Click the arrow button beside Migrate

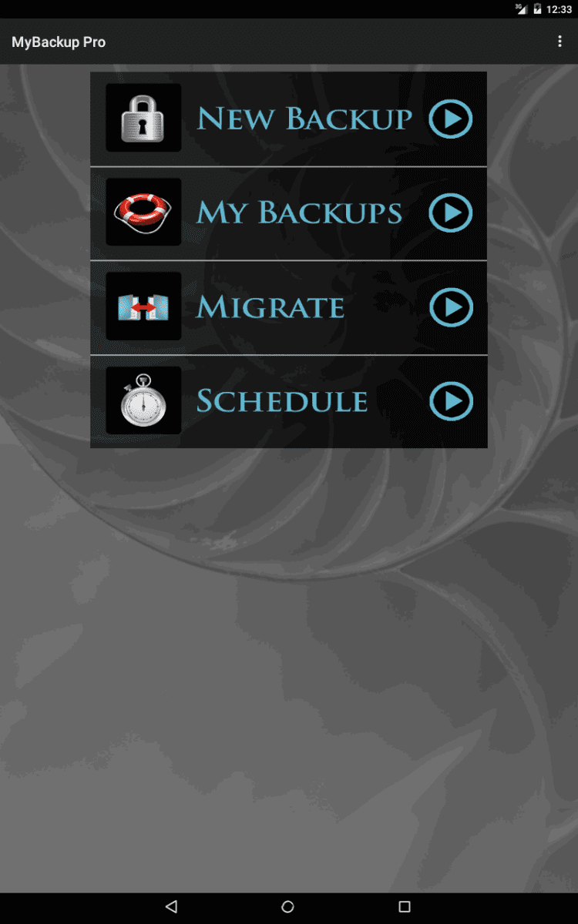click(451, 307)
